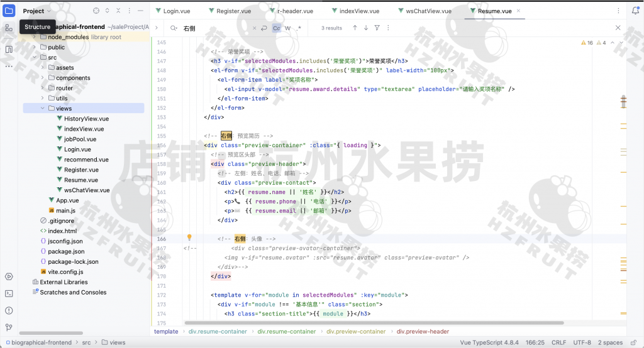Close the Resume.vue tab
This screenshot has height=348, width=644.
(x=518, y=11)
